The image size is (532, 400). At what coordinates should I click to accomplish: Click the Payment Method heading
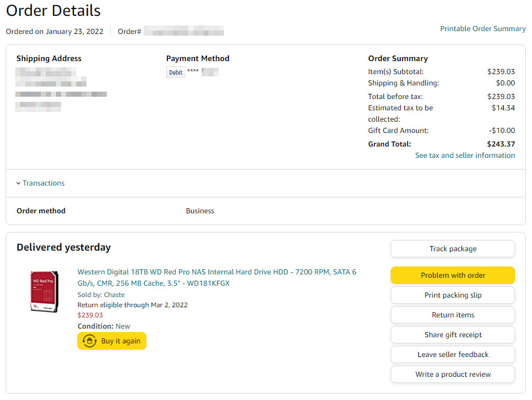(198, 58)
